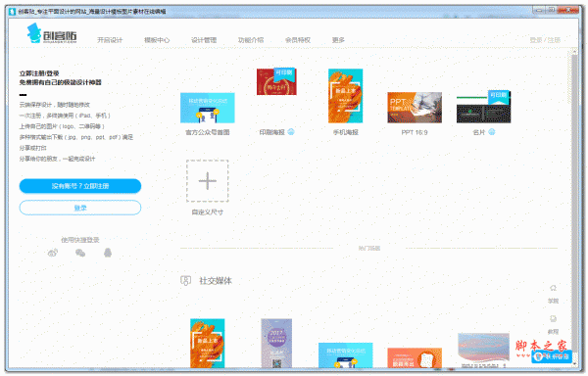Open the 模板中心 menu
This screenshot has width=588, height=376.
point(157,40)
